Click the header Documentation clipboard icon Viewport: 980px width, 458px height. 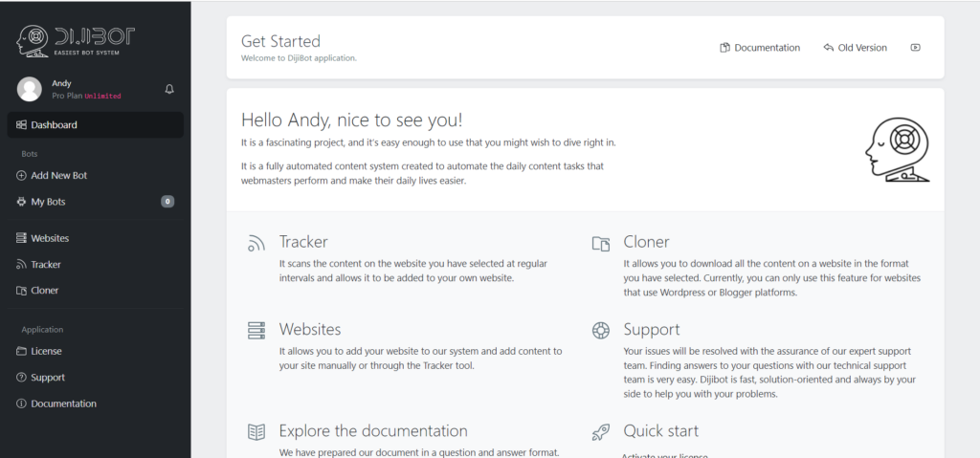tap(725, 48)
